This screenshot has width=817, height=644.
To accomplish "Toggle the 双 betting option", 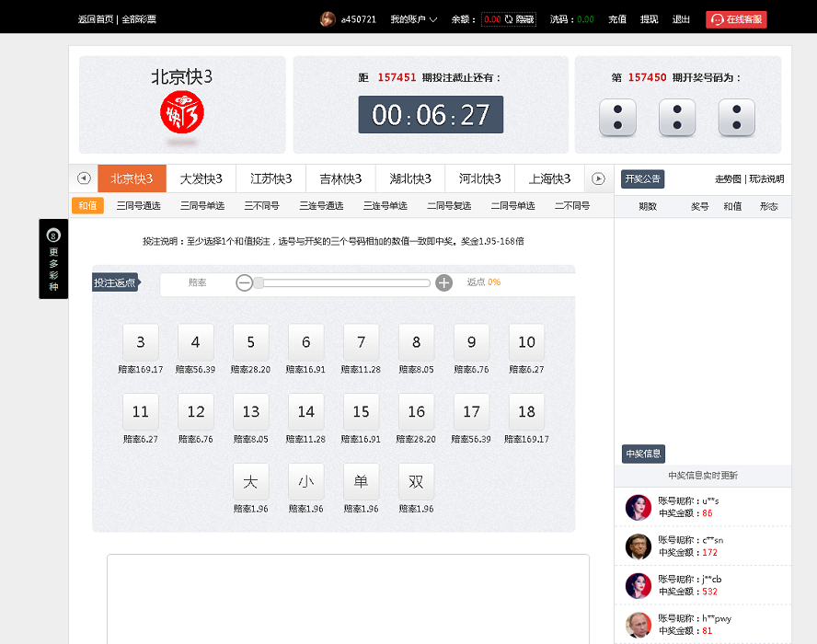I will coord(416,480).
